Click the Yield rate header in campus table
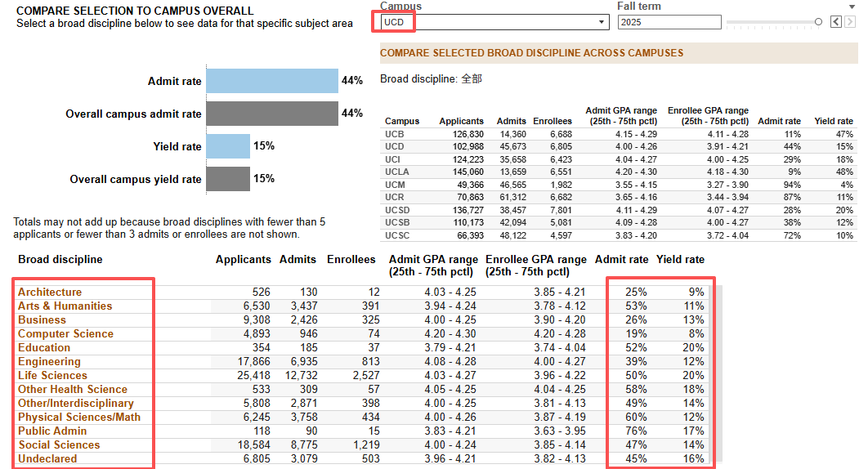 (x=833, y=121)
